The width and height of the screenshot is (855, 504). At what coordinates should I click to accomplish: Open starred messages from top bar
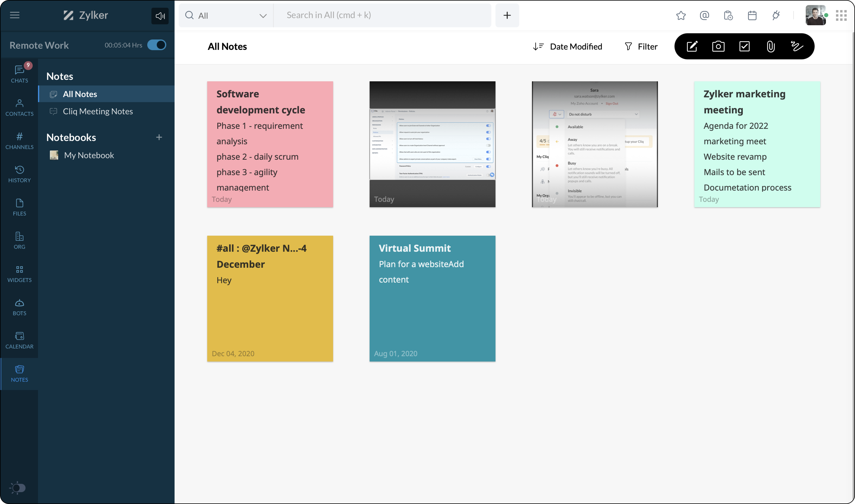click(681, 15)
